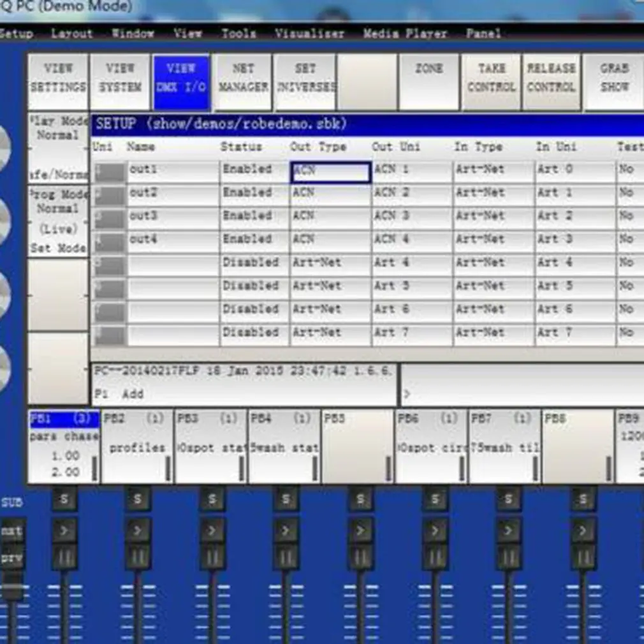The width and height of the screenshot is (644, 644).
Task: Pause playback PB8 with its pause button
Action: [x=583, y=558]
